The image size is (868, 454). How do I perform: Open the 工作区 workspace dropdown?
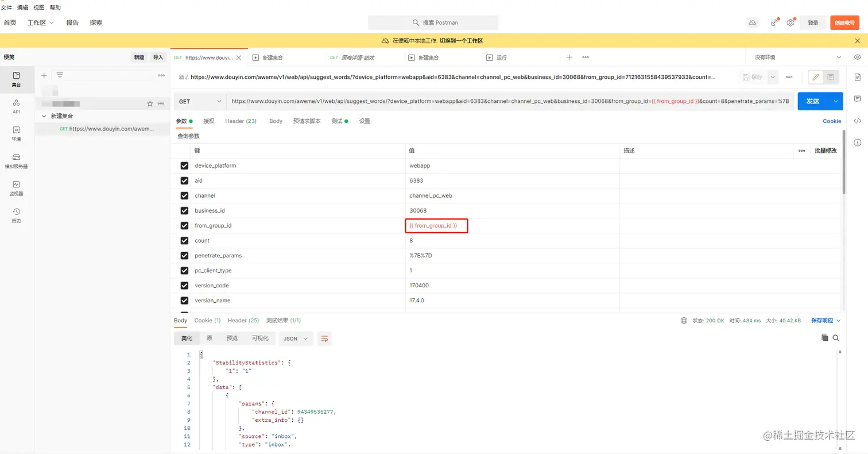click(41, 22)
